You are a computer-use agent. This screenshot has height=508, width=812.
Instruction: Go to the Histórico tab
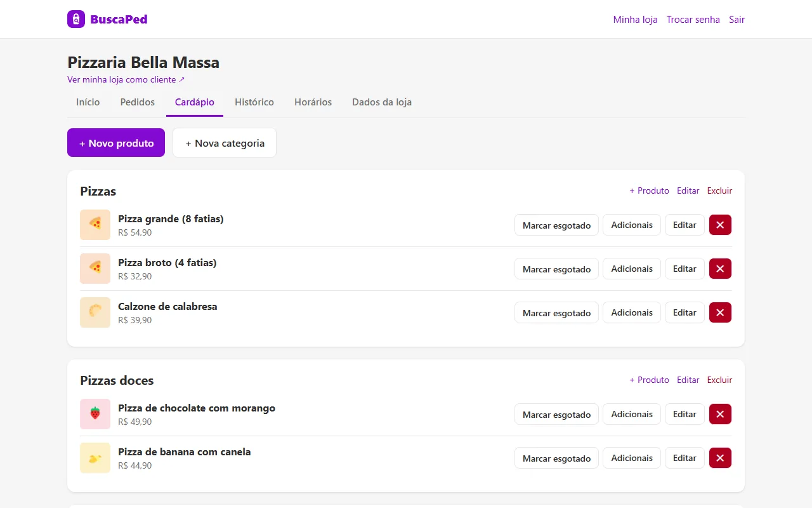pyautogui.click(x=254, y=102)
